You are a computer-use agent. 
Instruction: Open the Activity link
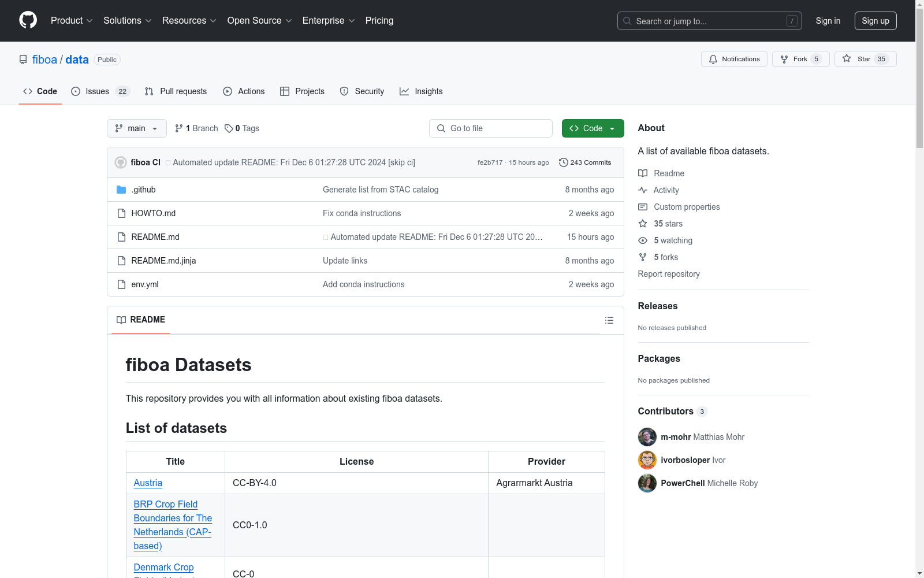[659, 190]
